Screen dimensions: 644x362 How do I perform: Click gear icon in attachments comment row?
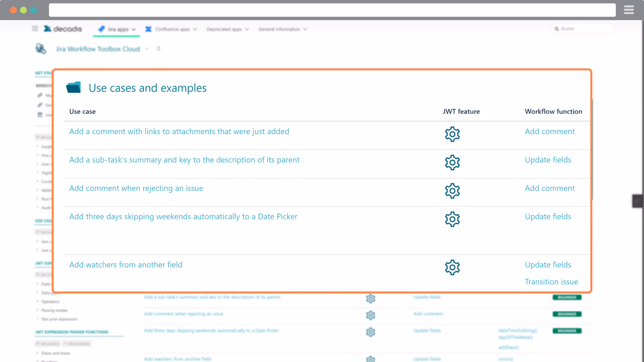click(452, 134)
